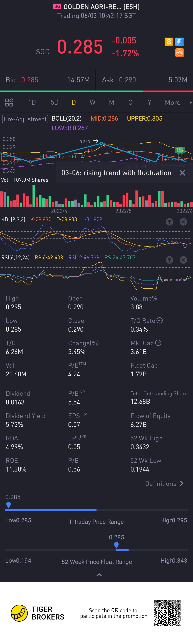
Task: Open the Definitions link
Action: [x=164, y=484]
